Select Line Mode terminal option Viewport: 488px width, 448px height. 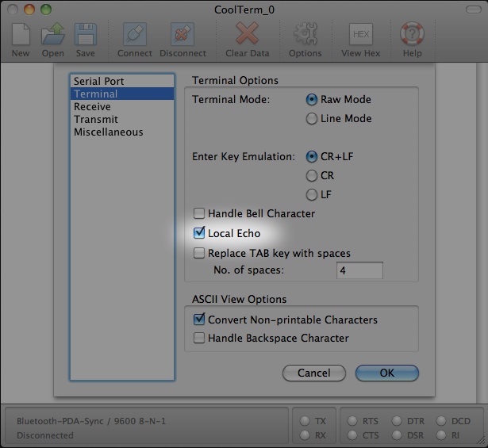click(312, 118)
